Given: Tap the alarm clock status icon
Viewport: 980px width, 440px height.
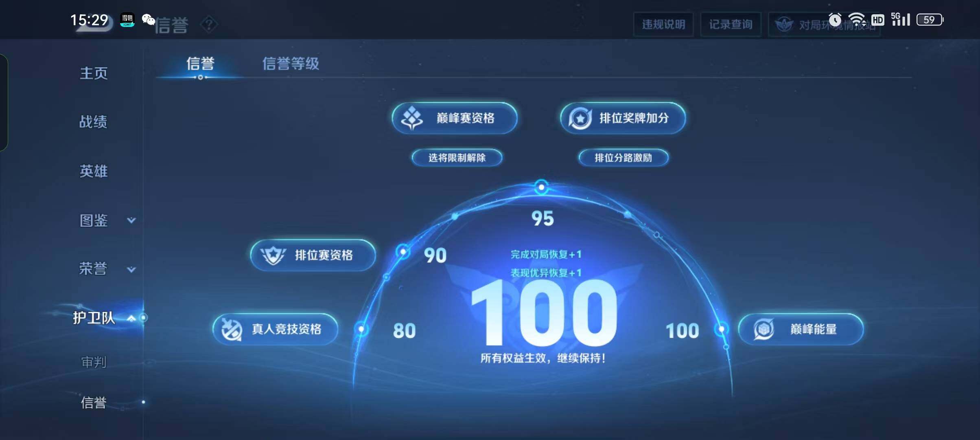Looking at the screenshot, I should [835, 20].
